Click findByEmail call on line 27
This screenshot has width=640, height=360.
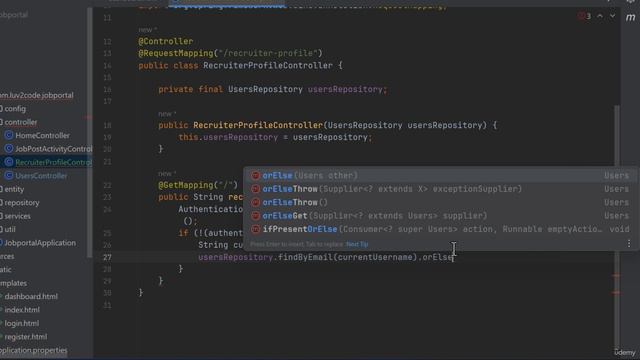pos(305,258)
